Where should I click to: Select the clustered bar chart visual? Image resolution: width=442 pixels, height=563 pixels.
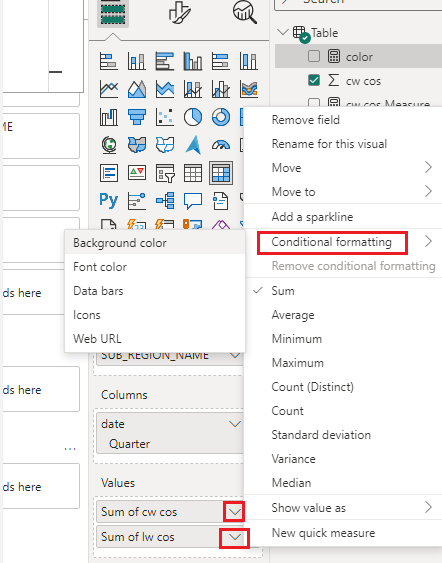[165, 61]
